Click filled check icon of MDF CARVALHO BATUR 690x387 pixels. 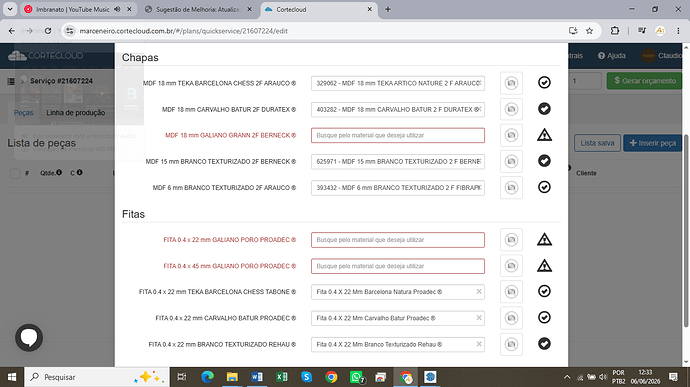pos(544,109)
